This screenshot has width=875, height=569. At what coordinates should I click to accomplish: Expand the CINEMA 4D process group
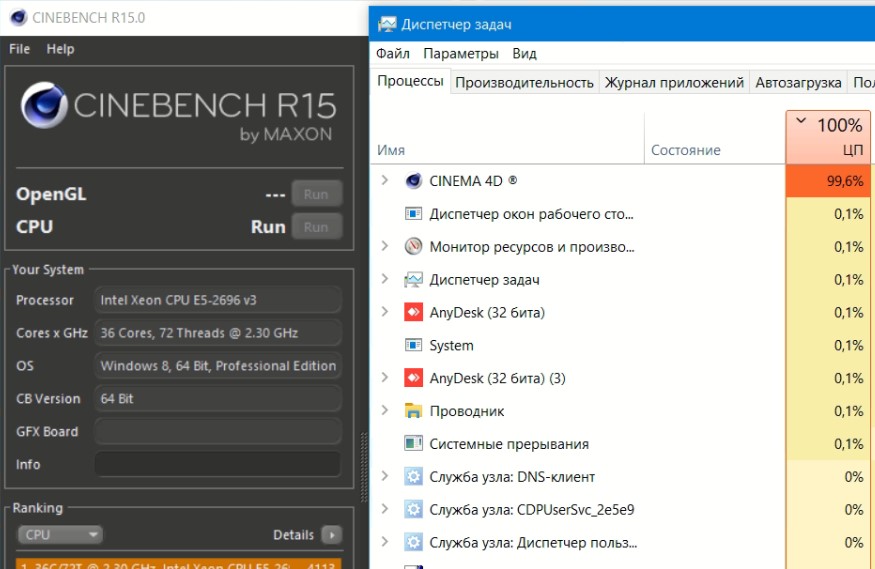click(384, 180)
